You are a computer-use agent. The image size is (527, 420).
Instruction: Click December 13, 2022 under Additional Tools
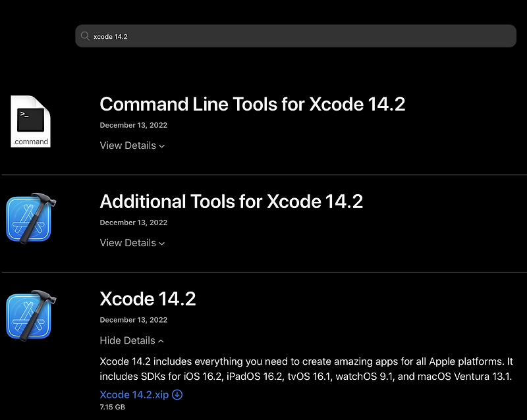click(x=133, y=223)
